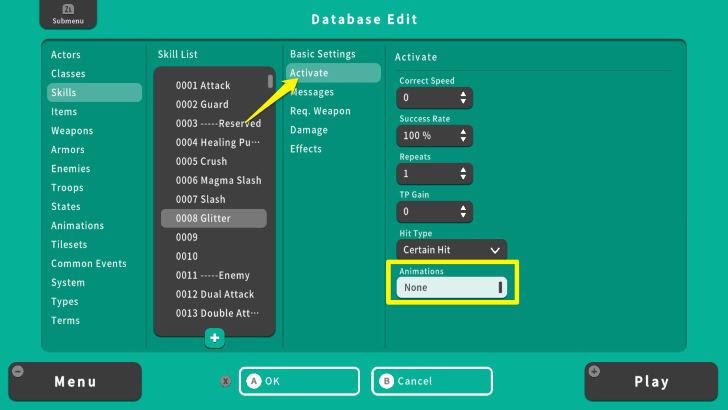
Task: Decrease Success Rate with down arrow
Action: (463, 139)
